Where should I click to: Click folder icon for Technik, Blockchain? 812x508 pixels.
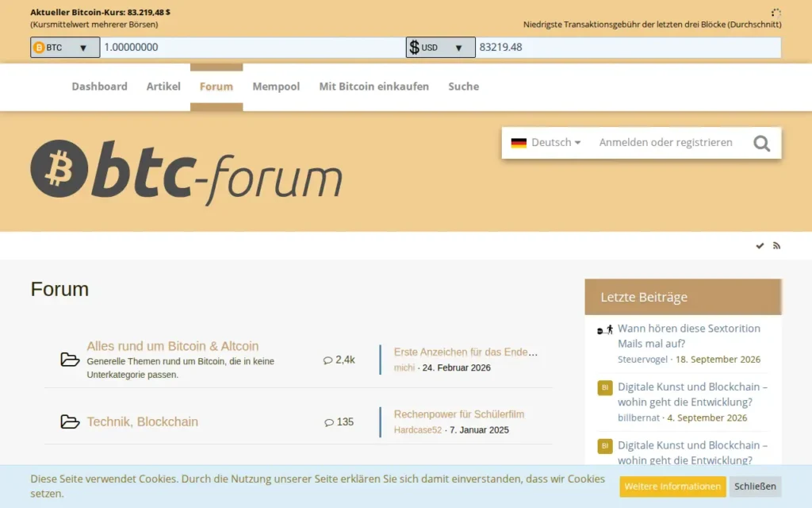click(x=70, y=421)
